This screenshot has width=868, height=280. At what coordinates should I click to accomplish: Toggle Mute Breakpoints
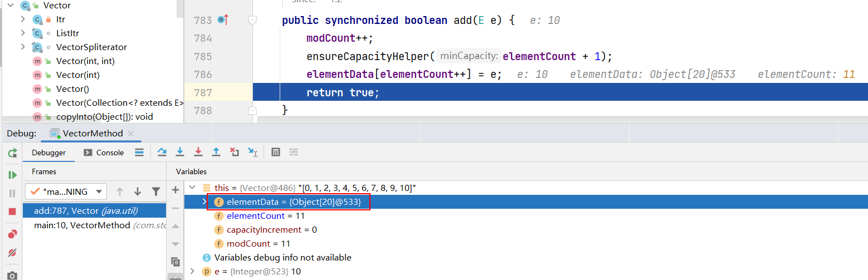pos(12,253)
